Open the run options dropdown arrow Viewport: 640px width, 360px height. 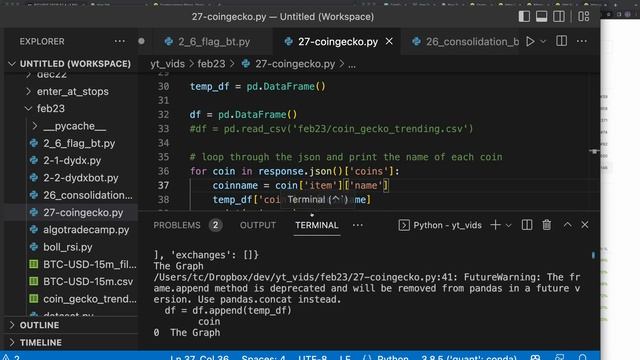[x=543, y=42]
